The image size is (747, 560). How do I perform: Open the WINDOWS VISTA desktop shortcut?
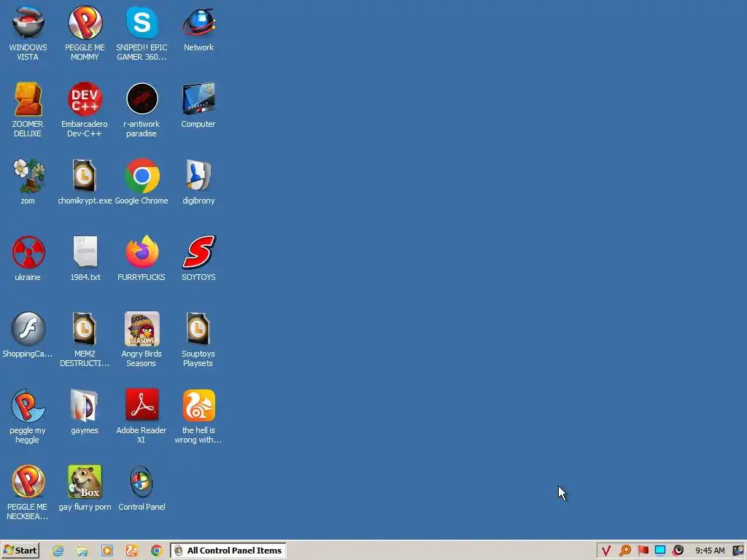pyautogui.click(x=28, y=32)
